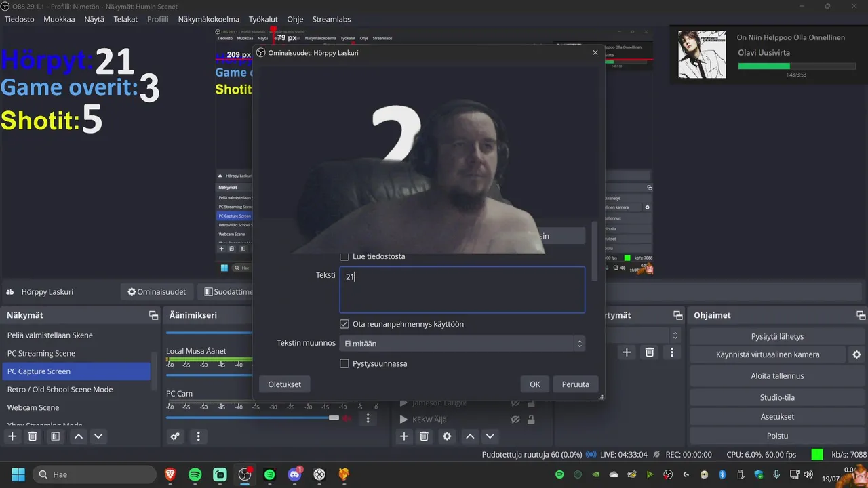Image resolution: width=868 pixels, height=488 pixels.
Task: Undock the Näkymät panel with float icon
Action: [153, 315]
